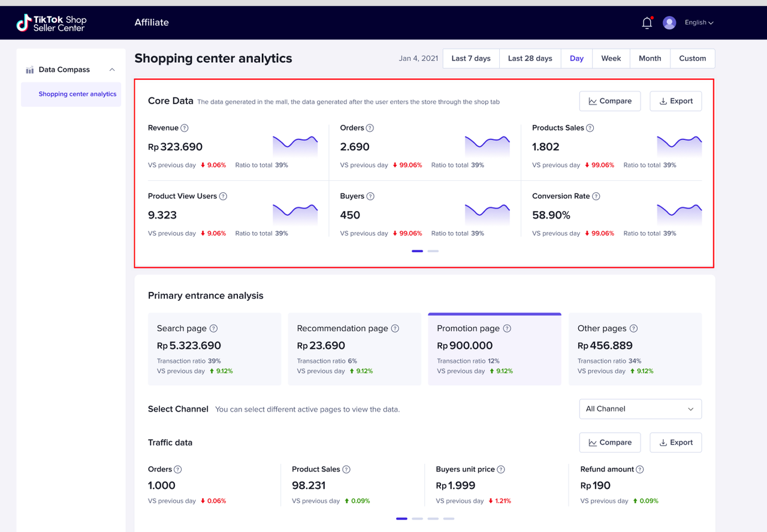The image size is (767, 532).
Task: Click Export button in Traffic data
Action: tap(675, 443)
